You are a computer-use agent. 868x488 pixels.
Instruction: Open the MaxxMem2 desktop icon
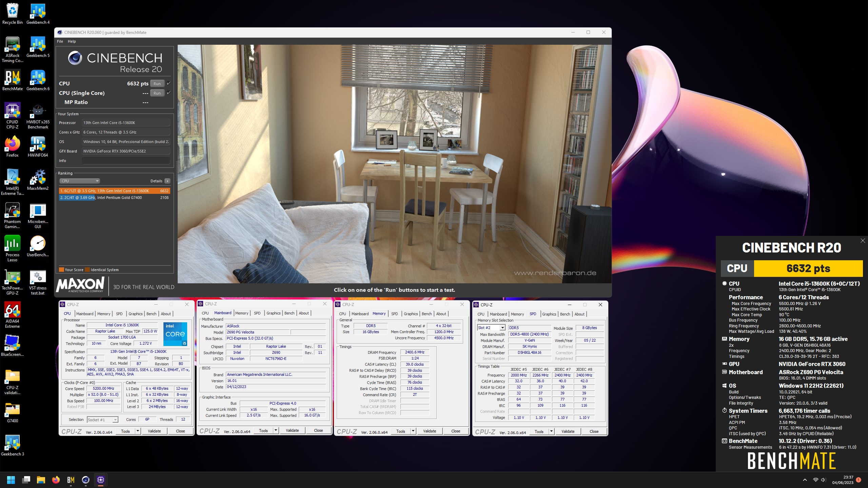point(38,180)
